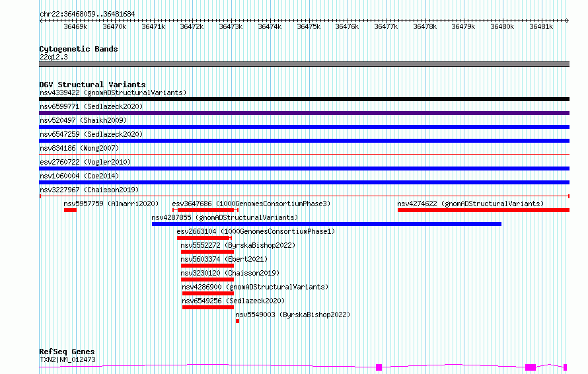Open nsv5552272 (ByrskaBishop2022) label

238,245
